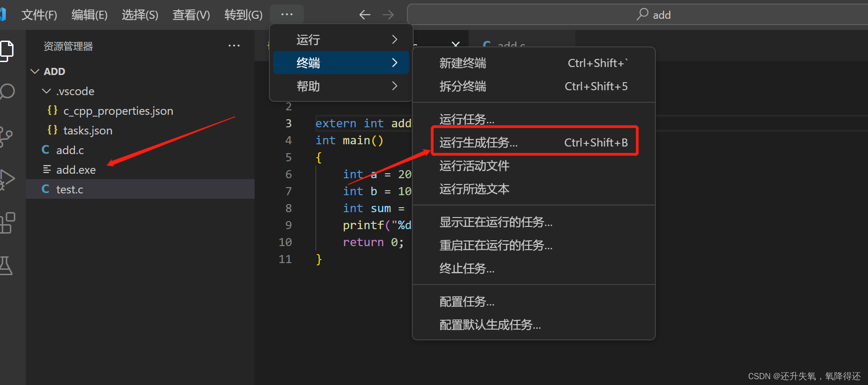Click the forward navigation arrow
The image size is (868, 385).
388,15
